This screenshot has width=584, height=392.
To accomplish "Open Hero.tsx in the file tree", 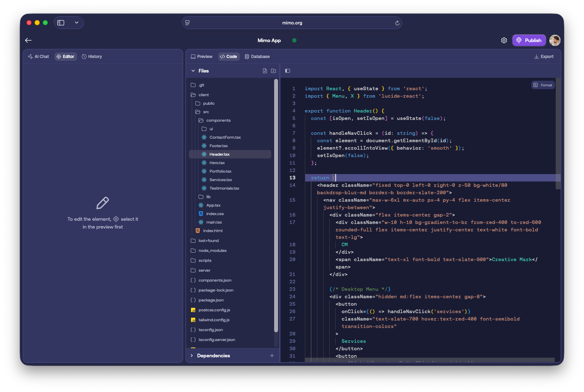I will [x=217, y=163].
